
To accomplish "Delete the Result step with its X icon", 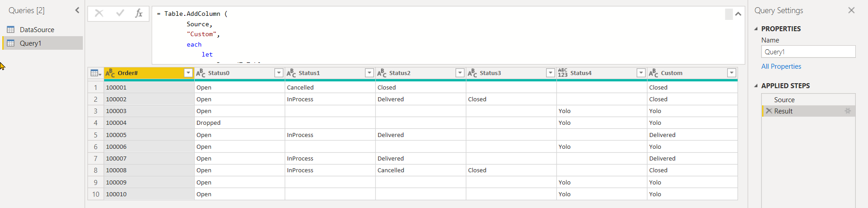I will [768, 111].
